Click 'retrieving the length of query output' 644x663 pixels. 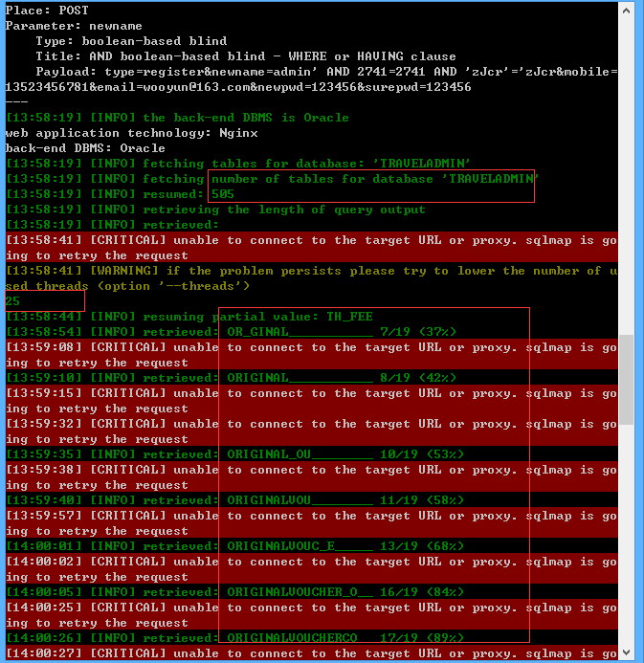tap(215, 210)
